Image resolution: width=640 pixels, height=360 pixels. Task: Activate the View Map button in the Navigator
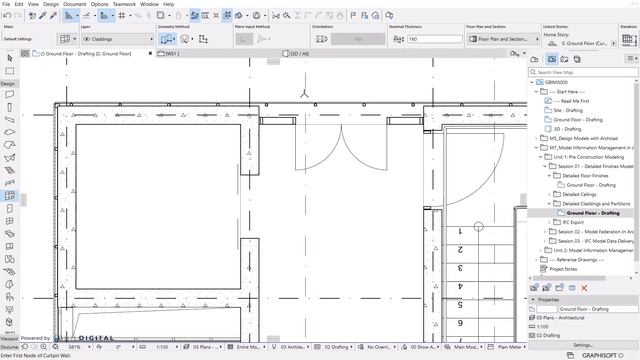click(x=552, y=59)
